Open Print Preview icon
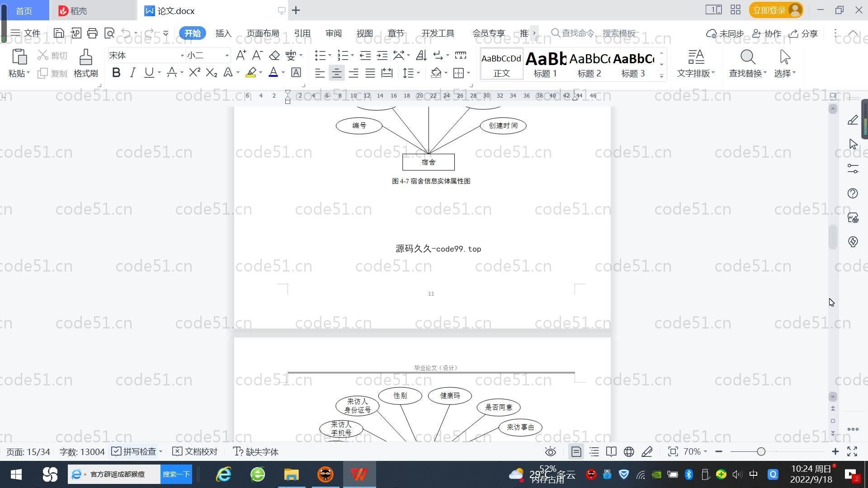868x488 pixels. click(x=109, y=33)
